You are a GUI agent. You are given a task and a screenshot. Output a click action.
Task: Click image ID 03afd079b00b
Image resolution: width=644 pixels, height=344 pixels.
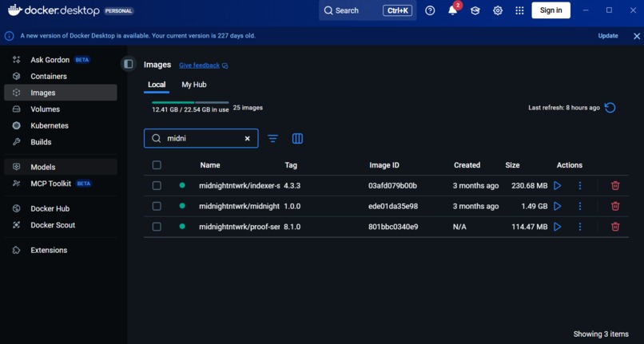pos(392,185)
